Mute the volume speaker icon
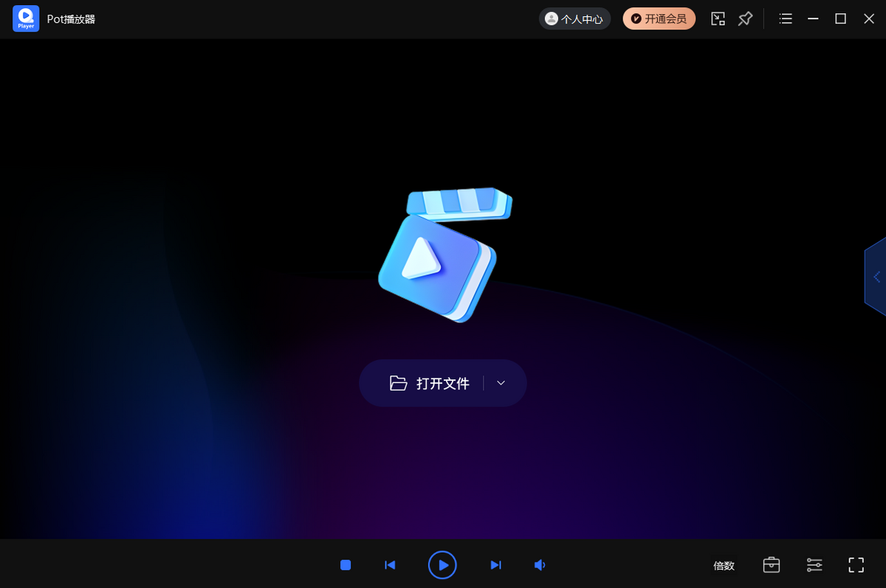 click(x=540, y=565)
